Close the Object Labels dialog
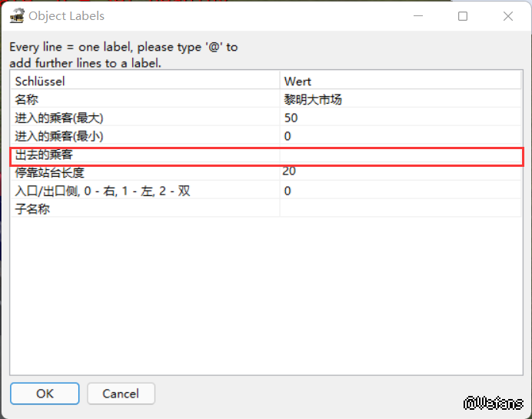This screenshot has height=419, width=532. [508, 16]
